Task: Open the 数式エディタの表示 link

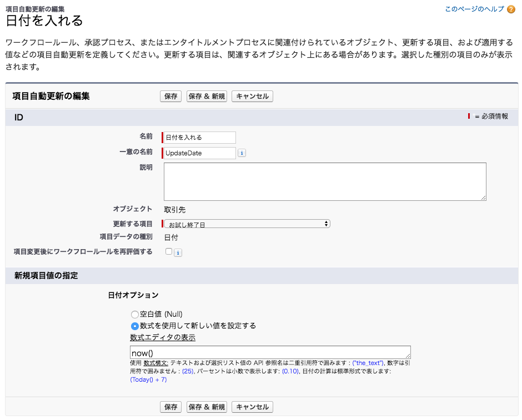Action: coord(163,337)
